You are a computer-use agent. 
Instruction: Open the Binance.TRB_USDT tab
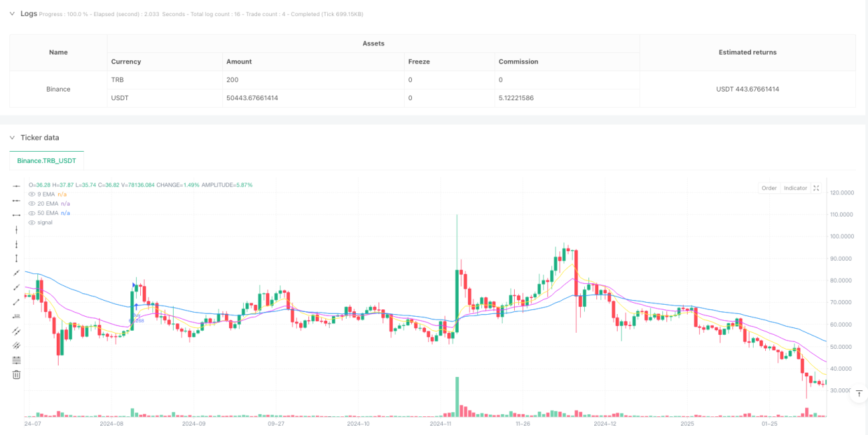click(47, 160)
